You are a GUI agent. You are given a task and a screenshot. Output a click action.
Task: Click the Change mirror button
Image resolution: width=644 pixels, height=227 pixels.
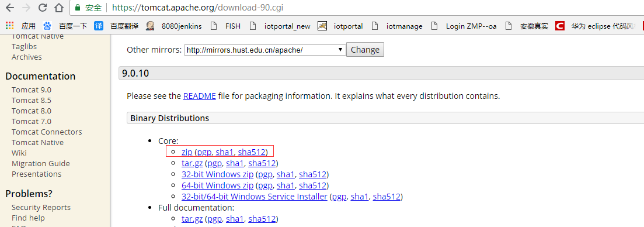[x=365, y=50]
